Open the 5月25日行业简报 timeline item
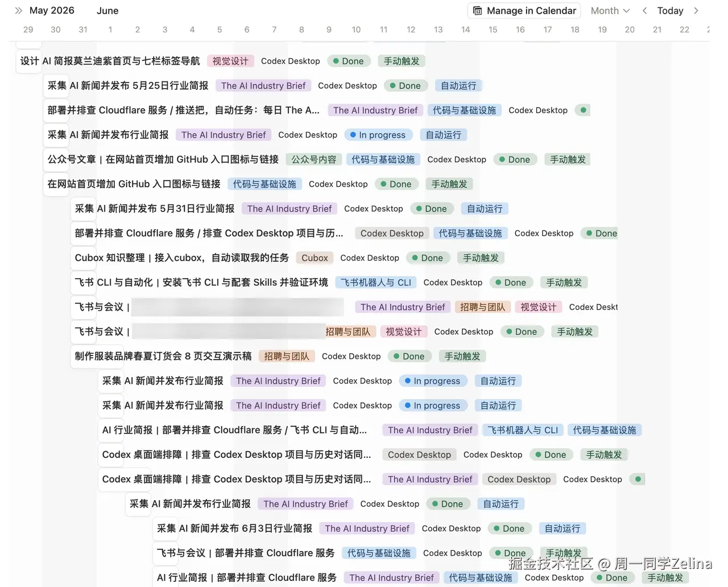 (128, 85)
